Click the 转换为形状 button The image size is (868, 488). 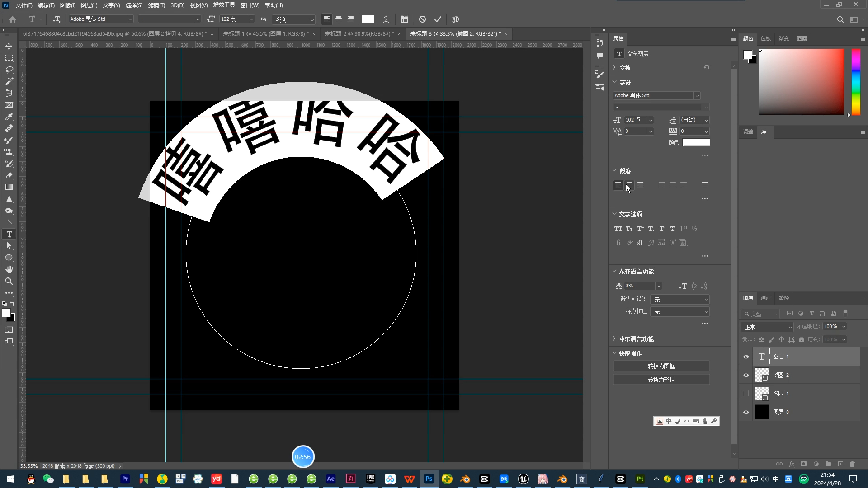tap(661, 379)
